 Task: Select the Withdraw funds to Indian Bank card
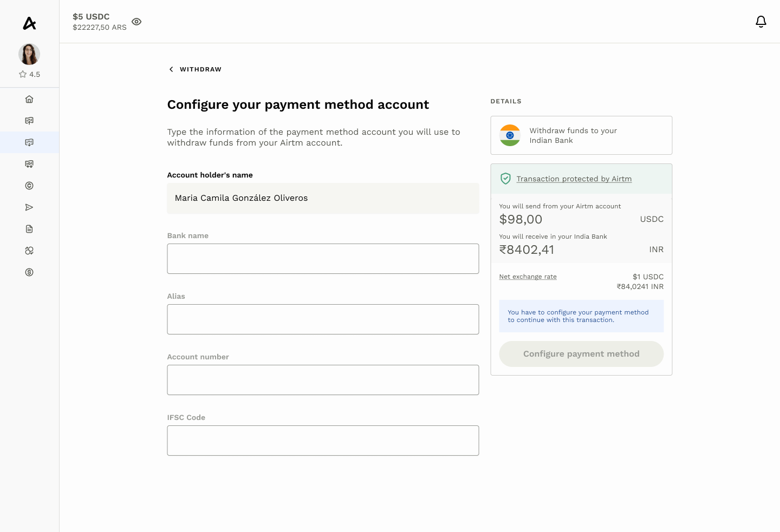(581, 135)
